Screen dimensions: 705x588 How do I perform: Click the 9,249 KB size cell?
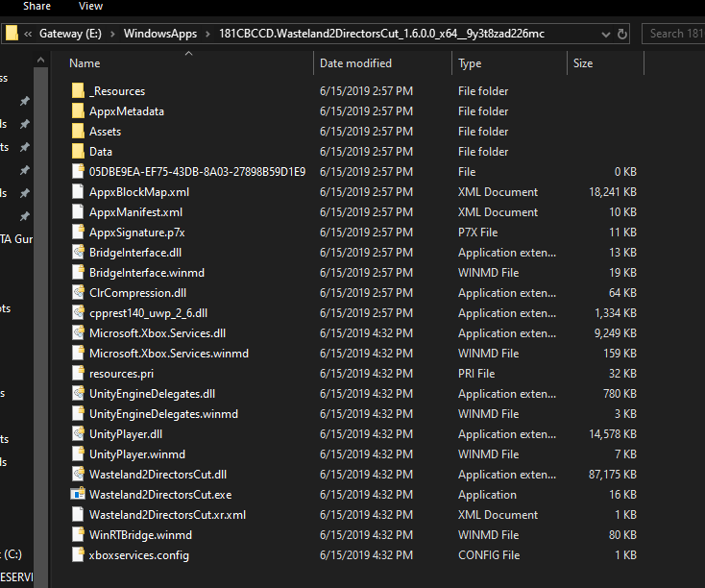[616, 333]
